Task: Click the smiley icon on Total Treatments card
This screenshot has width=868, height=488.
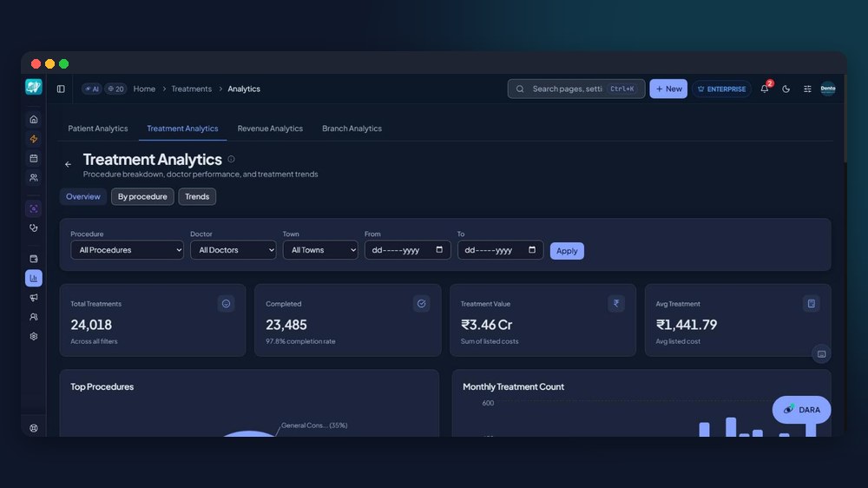Action: point(226,304)
